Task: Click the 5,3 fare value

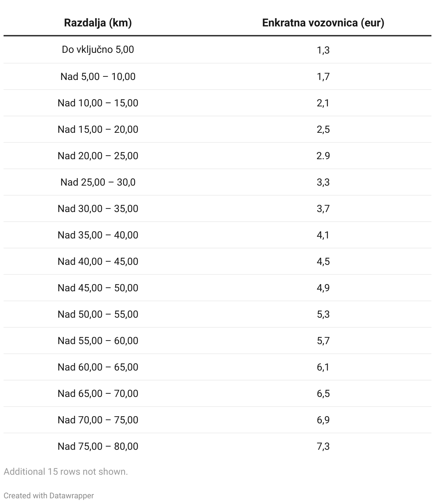Action: coord(323,314)
